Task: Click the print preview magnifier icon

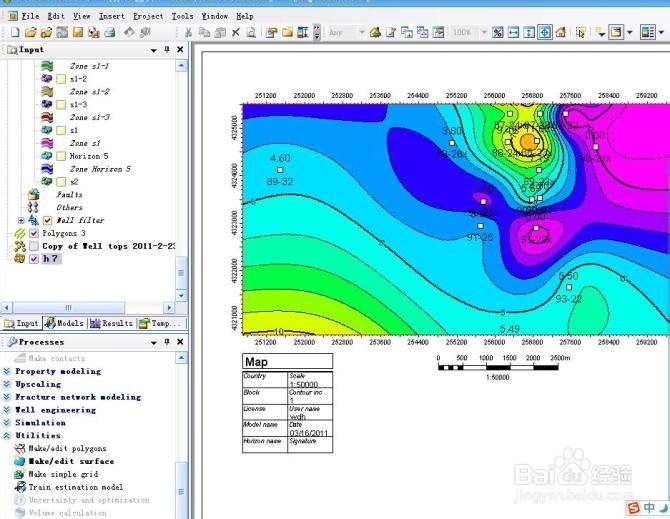Action: (251, 32)
